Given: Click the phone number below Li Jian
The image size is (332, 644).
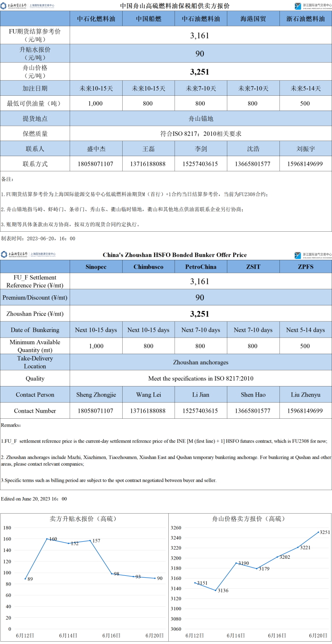Looking at the screenshot, I should (201, 410).
